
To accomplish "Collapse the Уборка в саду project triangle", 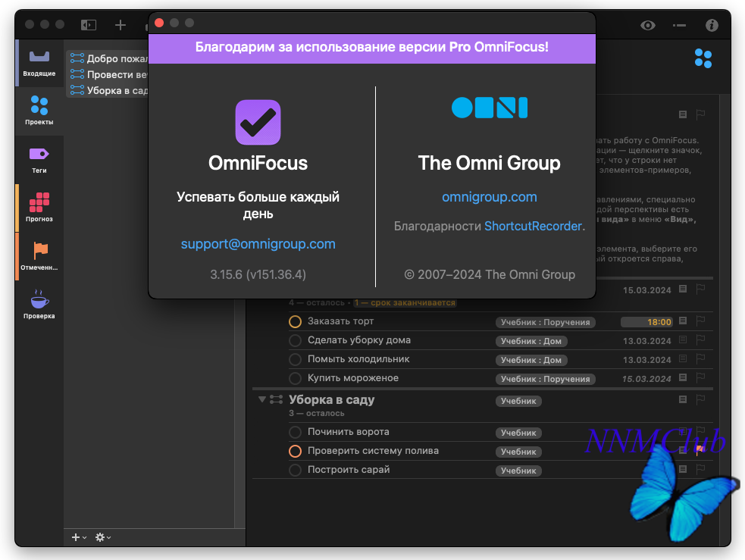I will tap(261, 399).
